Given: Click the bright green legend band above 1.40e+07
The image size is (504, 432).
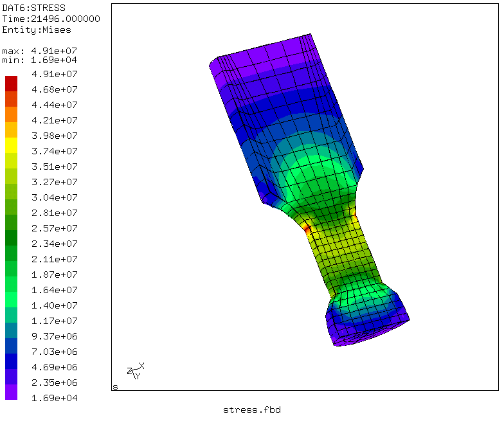Looking at the screenshot, I should (12, 300).
